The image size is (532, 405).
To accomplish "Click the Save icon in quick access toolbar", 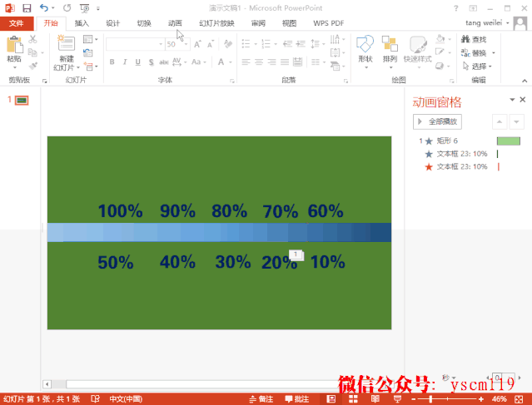I will [27, 7].
